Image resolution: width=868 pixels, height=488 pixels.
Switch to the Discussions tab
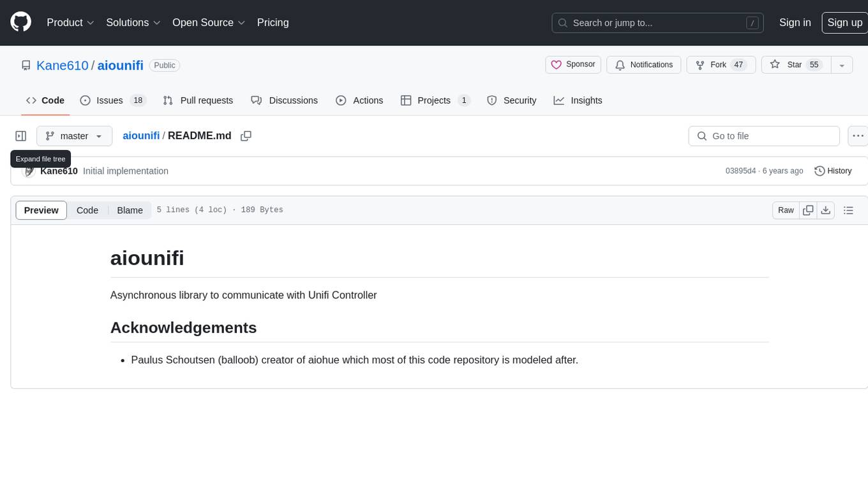[285, 100]
